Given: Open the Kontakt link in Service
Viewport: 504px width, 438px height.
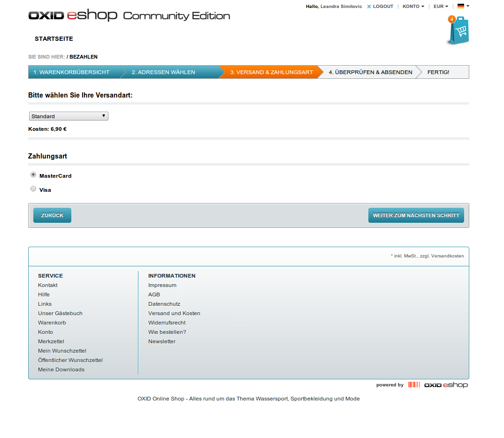Looking at the screenshot, I should point(48,285).
